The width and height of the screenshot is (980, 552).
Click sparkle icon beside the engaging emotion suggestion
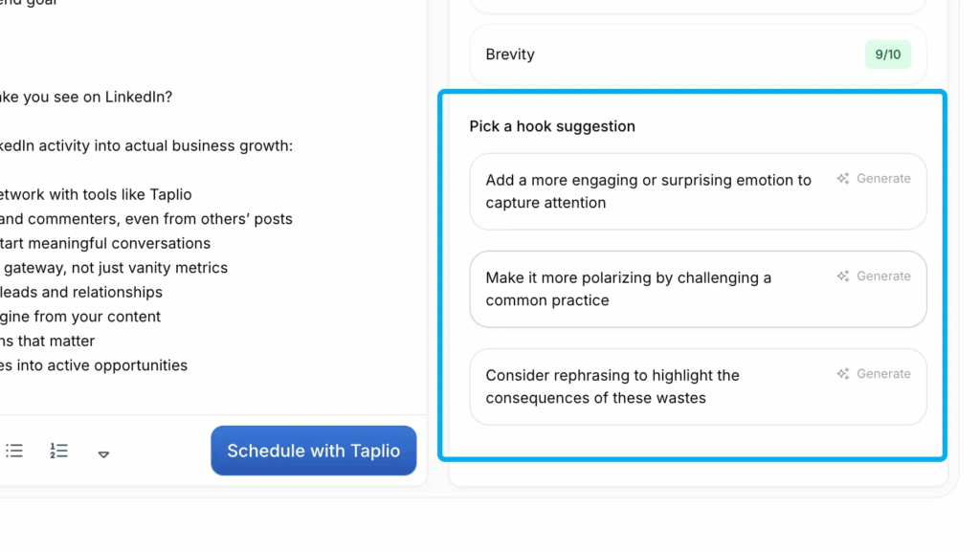pos(843,179)
